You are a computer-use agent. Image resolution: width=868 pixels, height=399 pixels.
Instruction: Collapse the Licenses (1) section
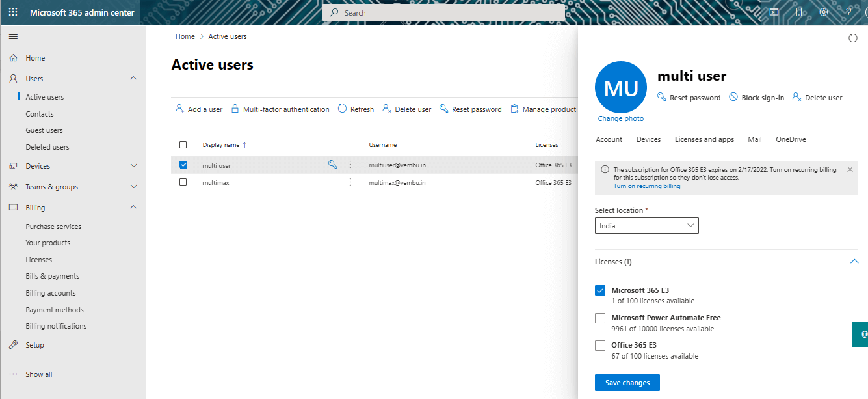[854, 262]
